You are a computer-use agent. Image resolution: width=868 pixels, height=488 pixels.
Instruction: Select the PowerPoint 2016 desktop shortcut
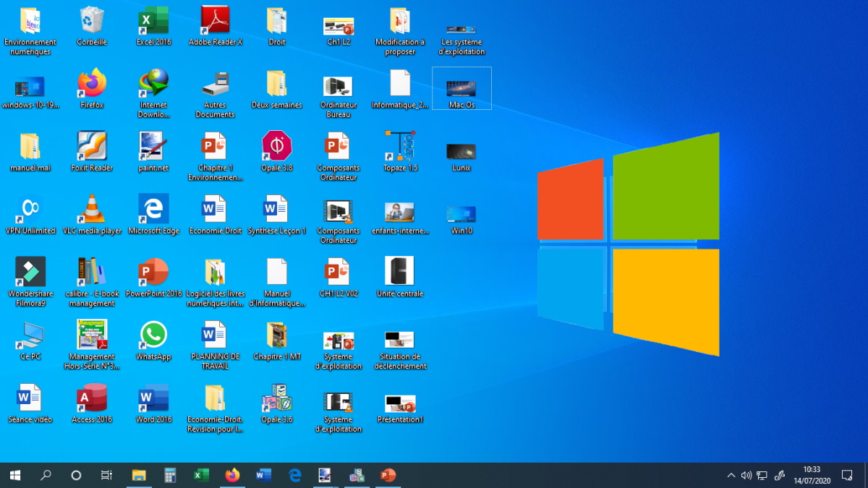[153, 278]
